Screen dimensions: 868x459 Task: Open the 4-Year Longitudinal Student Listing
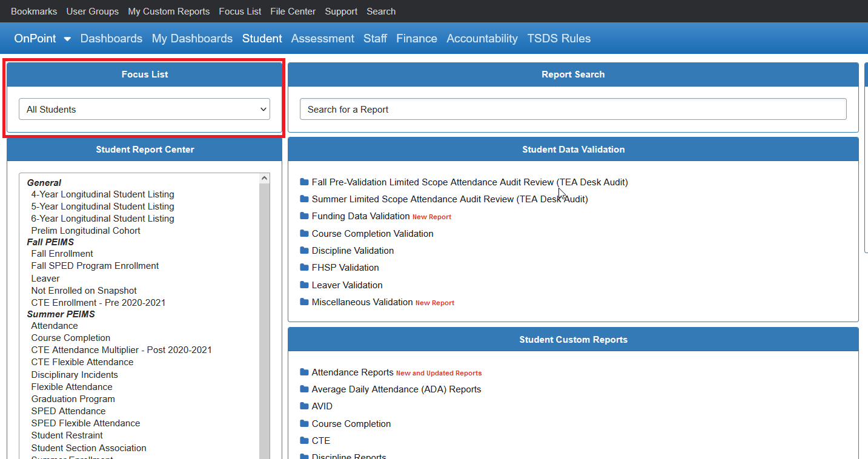[x=102, y=194]
